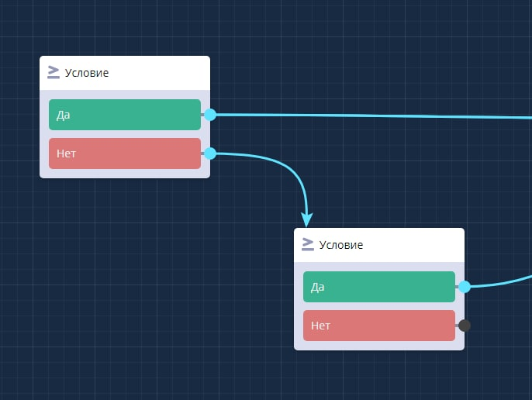Click the lower node's Да output port

(465, 287)
